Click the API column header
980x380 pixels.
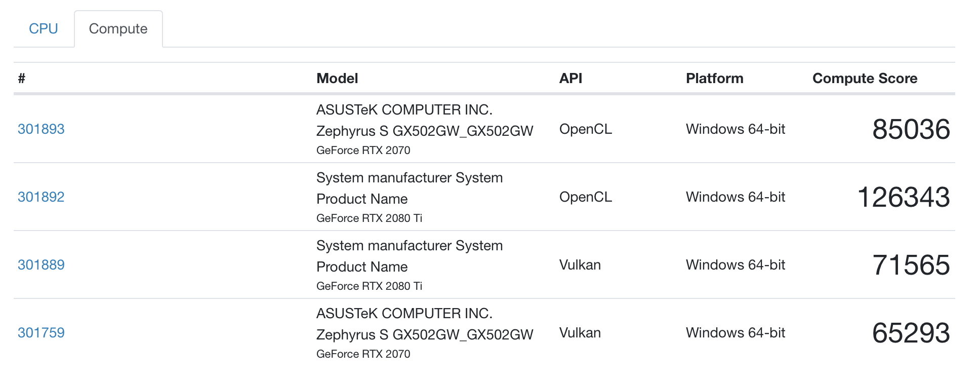pos(570,79)
